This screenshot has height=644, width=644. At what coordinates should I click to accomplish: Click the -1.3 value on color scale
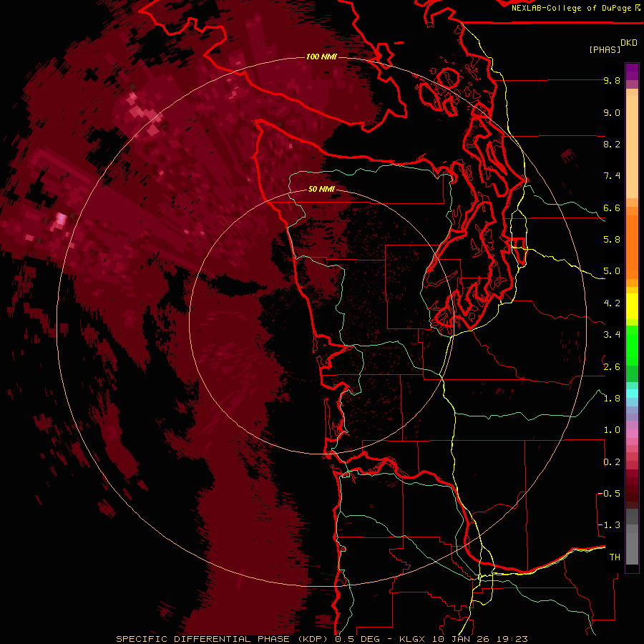610,525
